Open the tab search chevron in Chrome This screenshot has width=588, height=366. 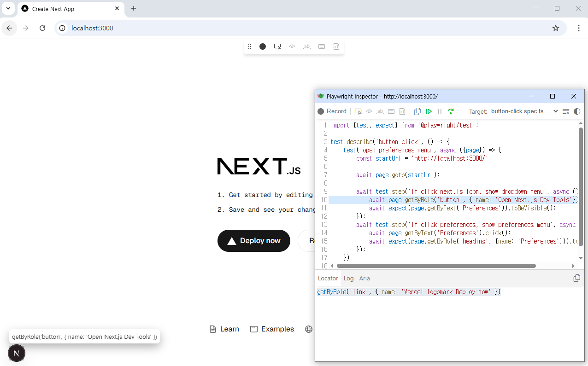click(8, 8)
